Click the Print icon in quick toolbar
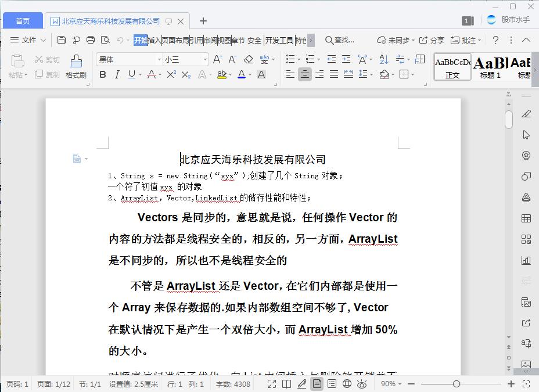The height and width of the screenshot is (392, 539). point(91,40)
